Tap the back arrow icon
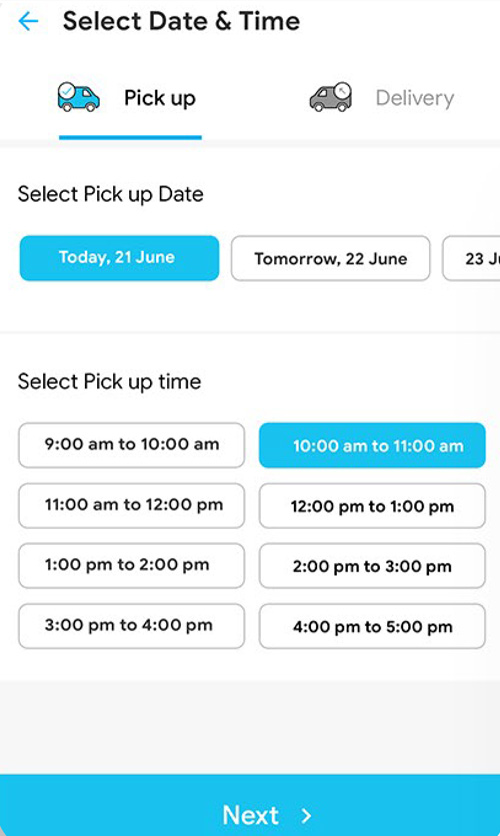500x836 pixels. pos(28,21)
